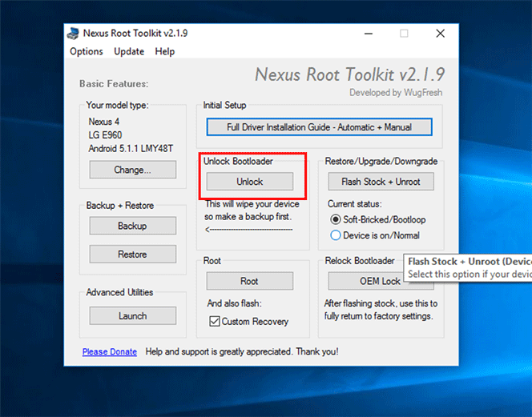Viewport: 532px width, 417px height.
Task: Click the Unlock bootloader button
Action: [250, 182]
